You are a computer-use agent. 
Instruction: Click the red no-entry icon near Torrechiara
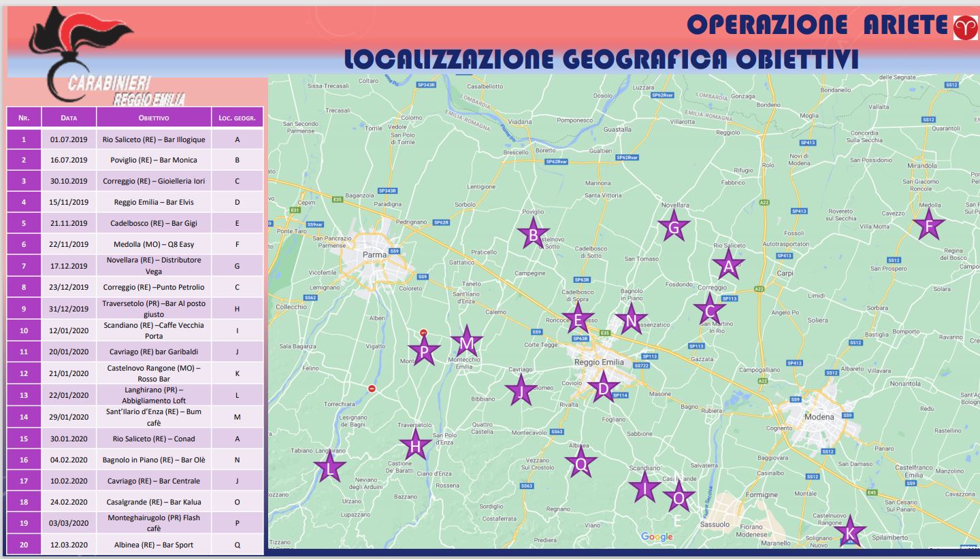coord(372,388)
